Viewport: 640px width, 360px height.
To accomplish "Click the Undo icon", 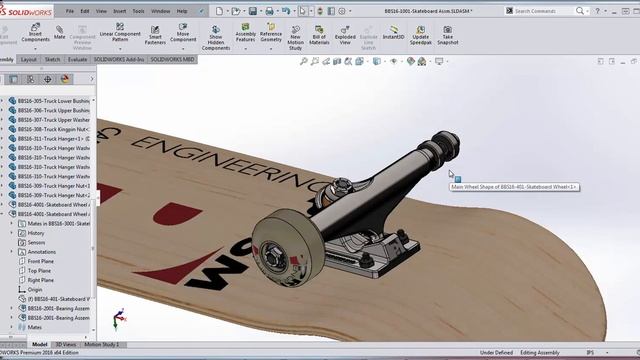I will (x=286, y=11).
